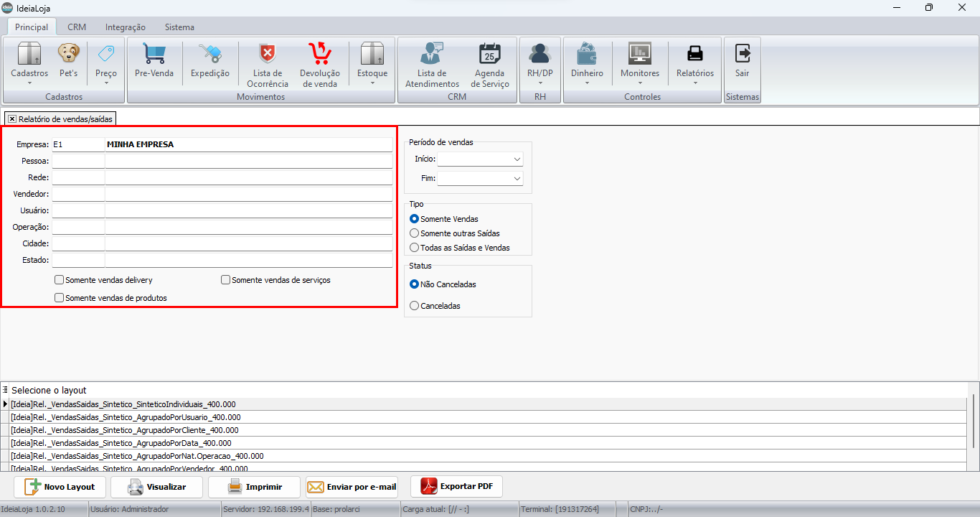Image resolution: width=980 pixels, height=517 pixels.
Task: Open the Integração ribbon tab
Action: point(125,27)
